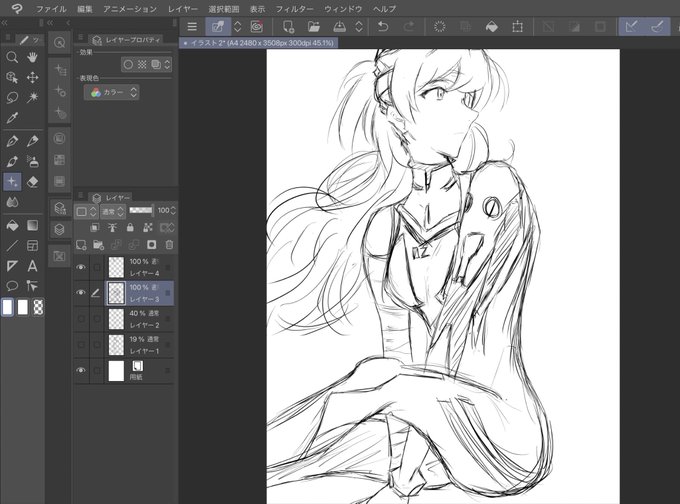Viewport: 680px width, 504px height.
Task: Select the Lasso selection tool
Action: [12, 98]
